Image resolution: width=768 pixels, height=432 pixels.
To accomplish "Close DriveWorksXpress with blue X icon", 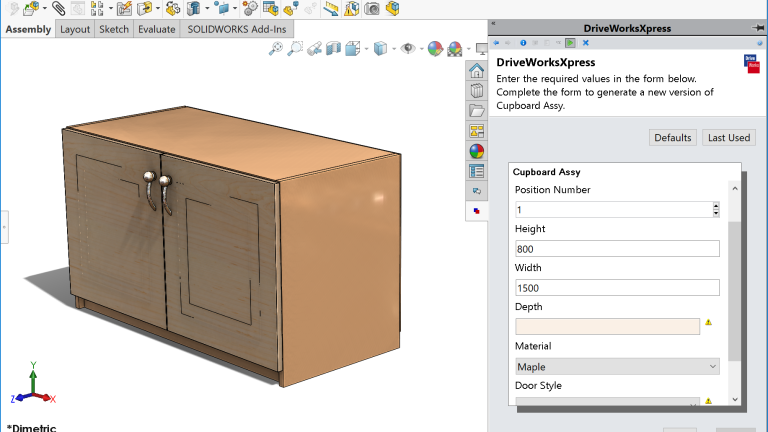I will coord(585,43).
